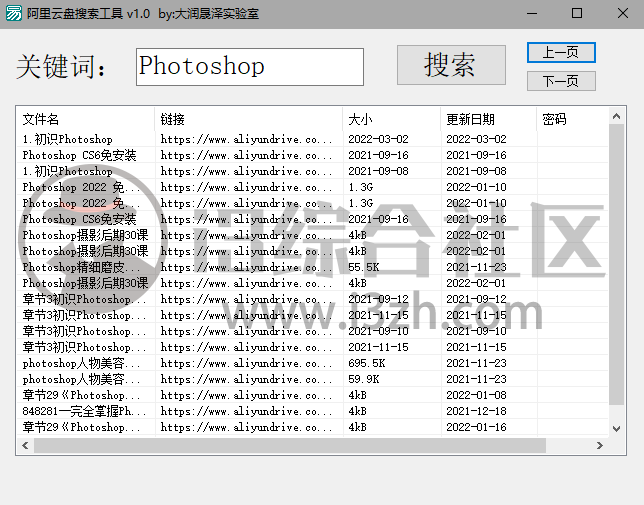Close the 阿里云盘搜索工具 window
The image size is (644, 505).
pyautogui.click(x=623, y=14)
